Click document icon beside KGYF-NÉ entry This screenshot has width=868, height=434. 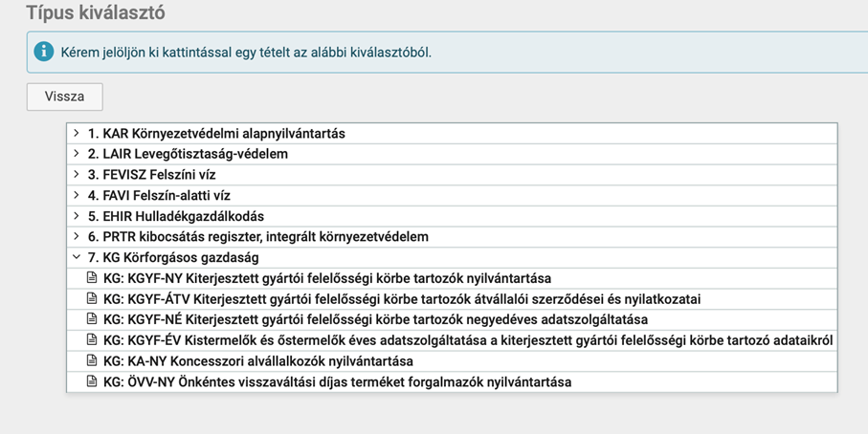tap(92, 319)
